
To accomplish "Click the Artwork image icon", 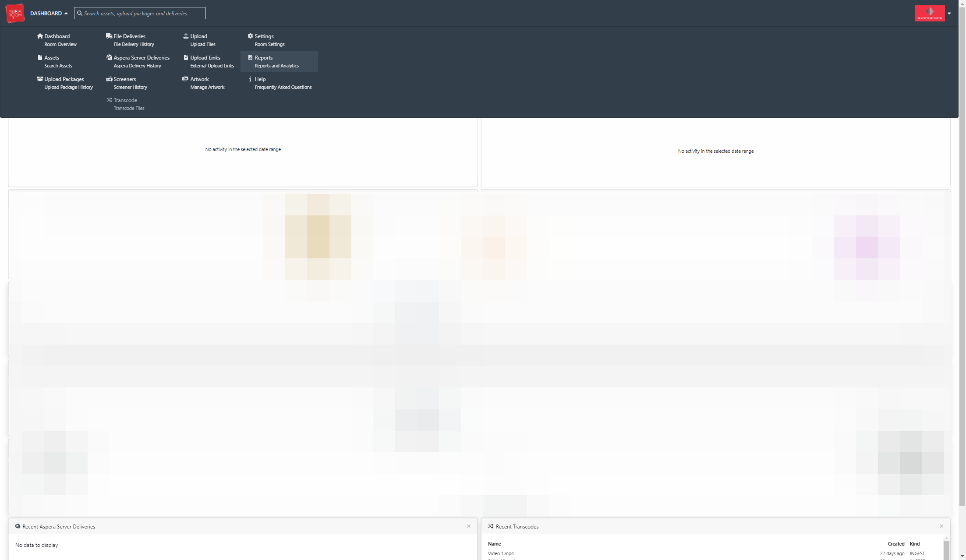I will click(x=185, y=79).
